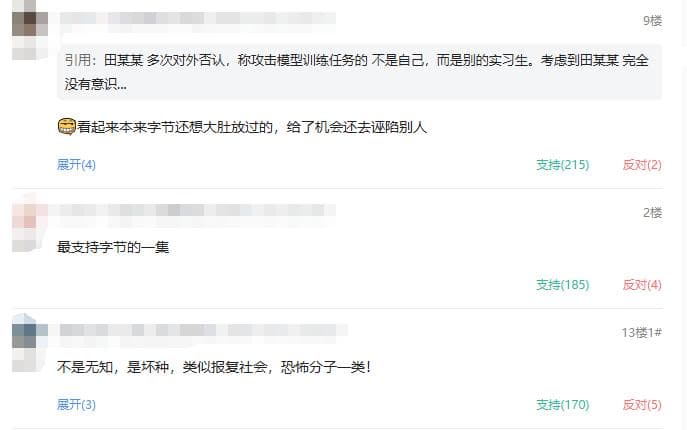This screenshot has width=687, height=430.
Task: Click 支持(215) on the first comment
Action: click(563, 165)
